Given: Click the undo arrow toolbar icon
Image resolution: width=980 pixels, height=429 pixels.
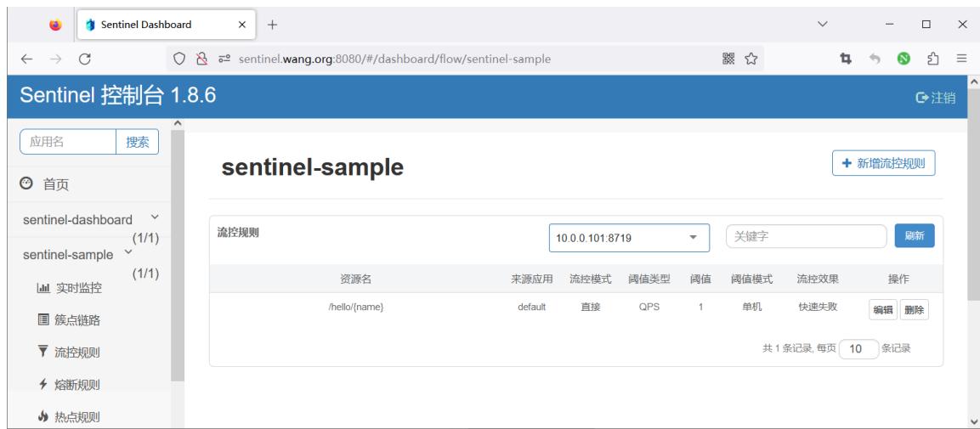Looking at the screenshot, I should click(x=875, y=59).
